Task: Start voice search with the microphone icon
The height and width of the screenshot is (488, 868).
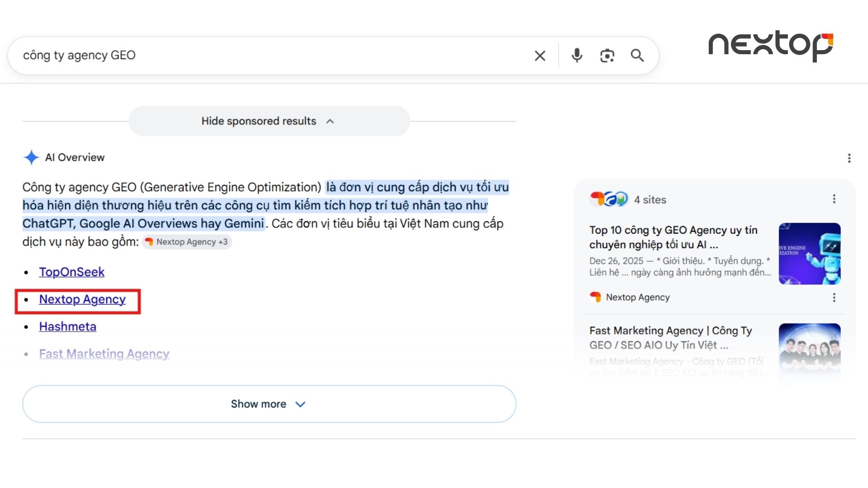Action: (x=577, y=56)
